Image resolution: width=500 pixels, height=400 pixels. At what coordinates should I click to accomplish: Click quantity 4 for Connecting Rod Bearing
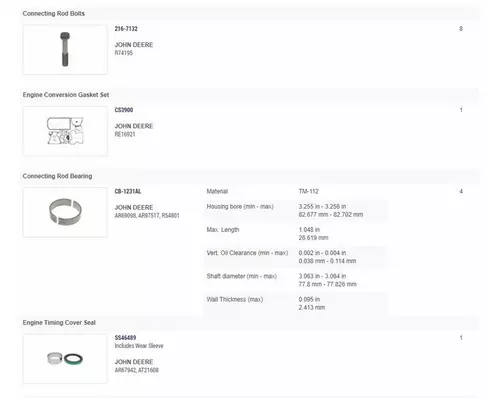(x=461, y=191)
